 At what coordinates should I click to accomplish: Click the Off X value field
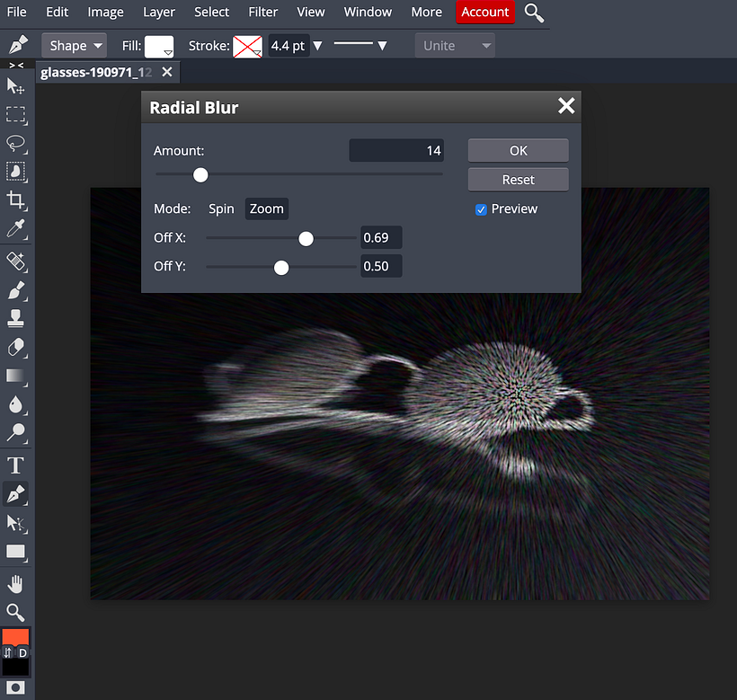click(x=381, y=237)
